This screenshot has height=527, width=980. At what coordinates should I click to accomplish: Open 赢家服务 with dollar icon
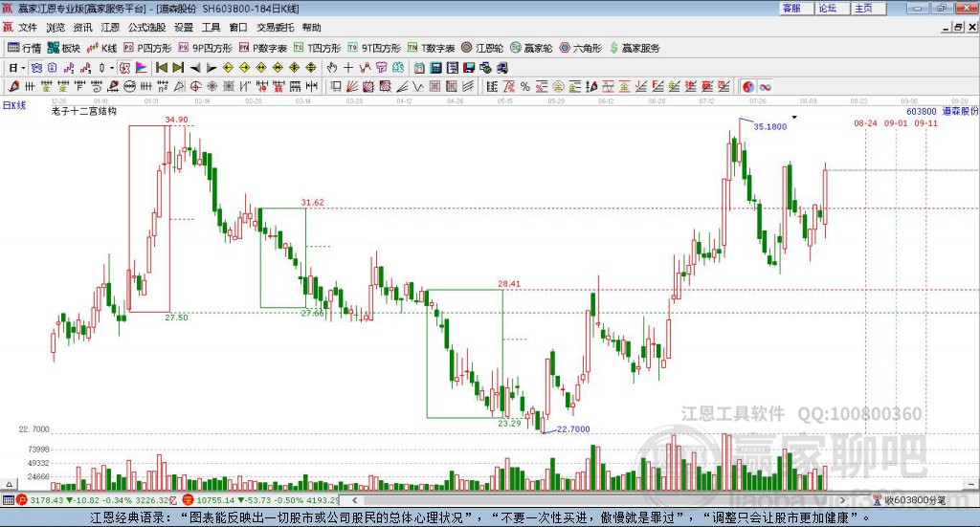coord(635,48)
